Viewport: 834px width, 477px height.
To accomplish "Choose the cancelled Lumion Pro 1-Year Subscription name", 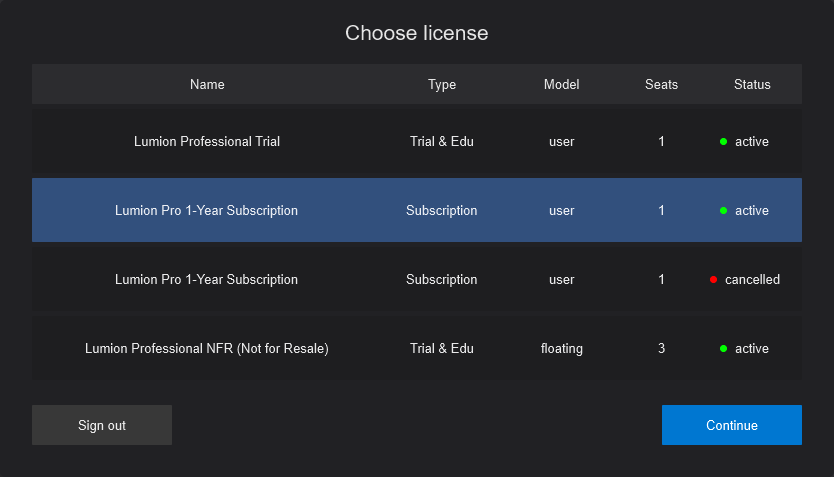I will click(207, 280).
